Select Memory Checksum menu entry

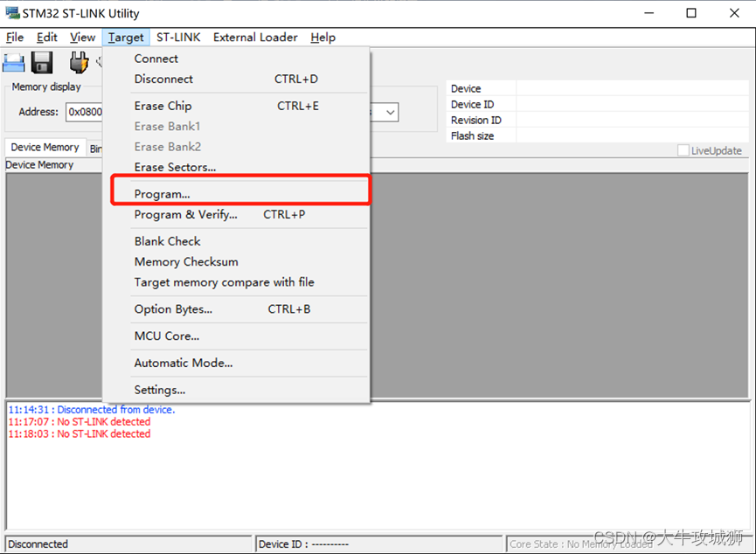[236, 261]
